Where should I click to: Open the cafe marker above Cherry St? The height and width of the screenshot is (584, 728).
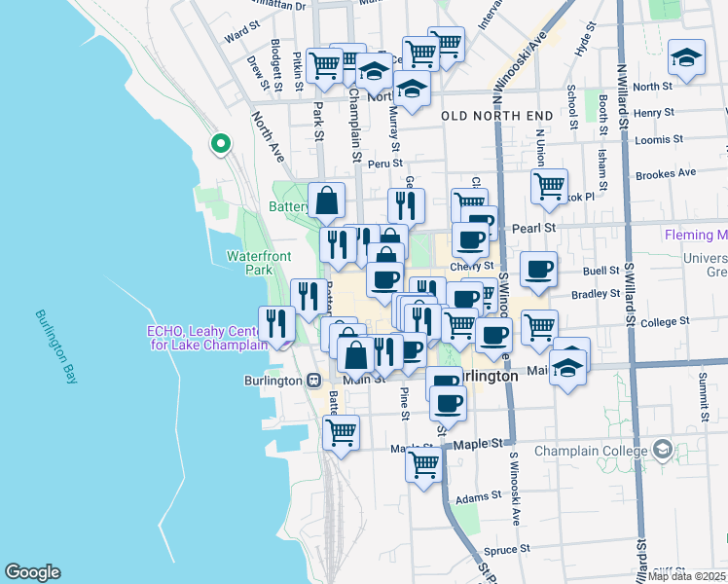coord(470,241)
